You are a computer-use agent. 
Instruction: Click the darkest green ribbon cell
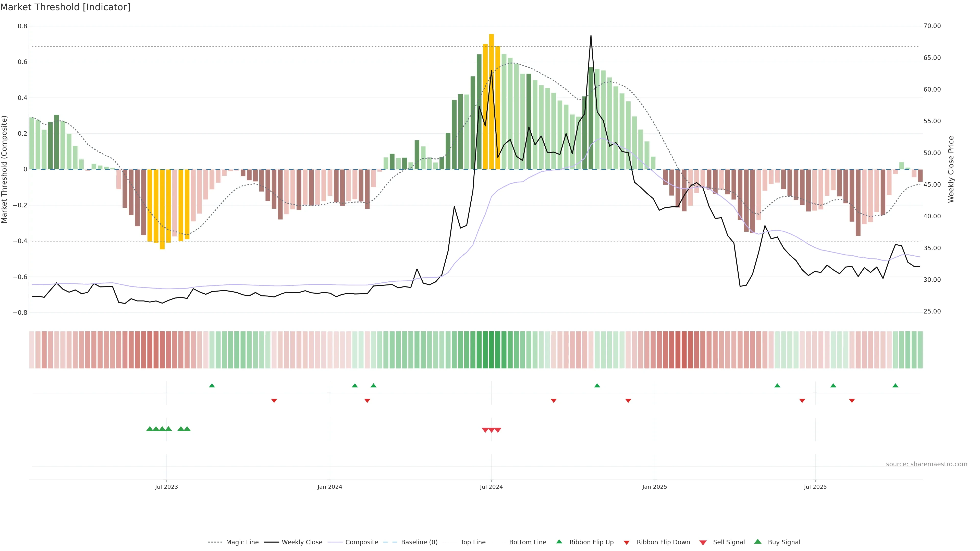[x=492, y=349]
